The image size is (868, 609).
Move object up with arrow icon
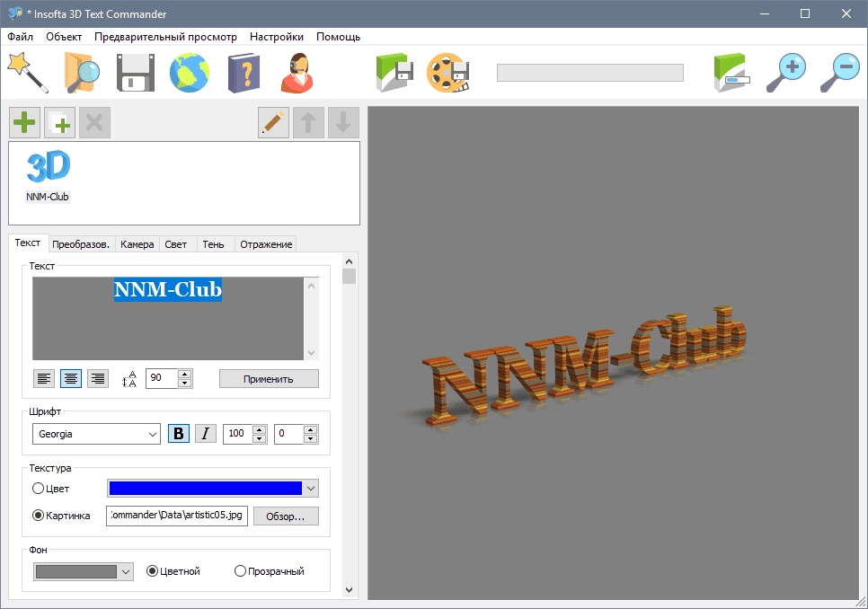pos(308,123)
